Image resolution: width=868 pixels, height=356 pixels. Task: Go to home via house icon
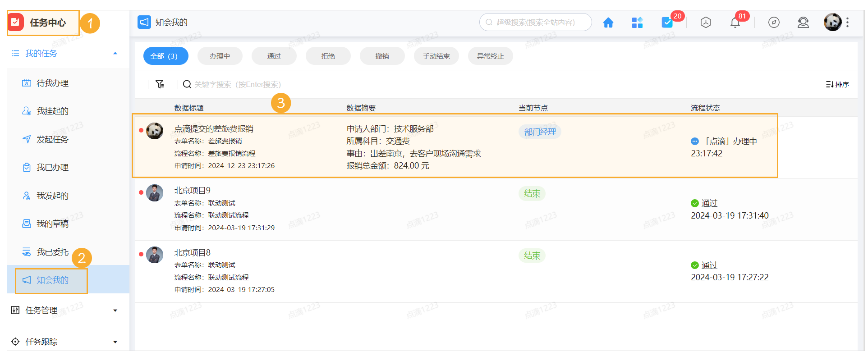(608, 23)
